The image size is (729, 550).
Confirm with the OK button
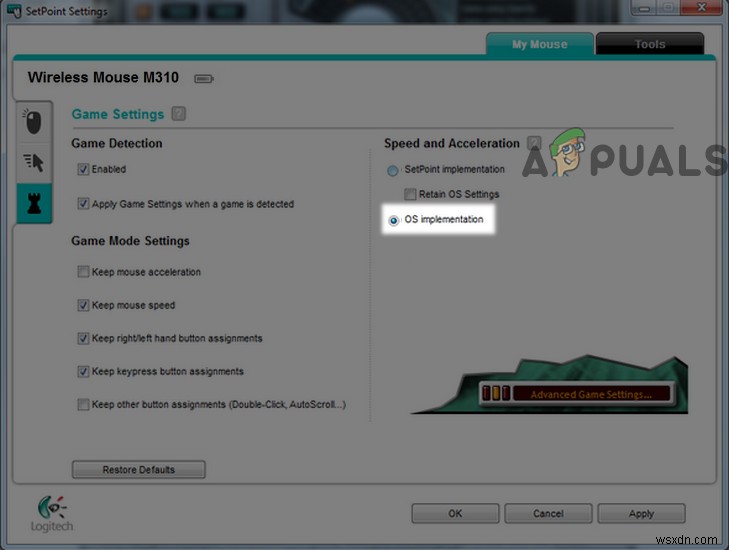[455, 513]
